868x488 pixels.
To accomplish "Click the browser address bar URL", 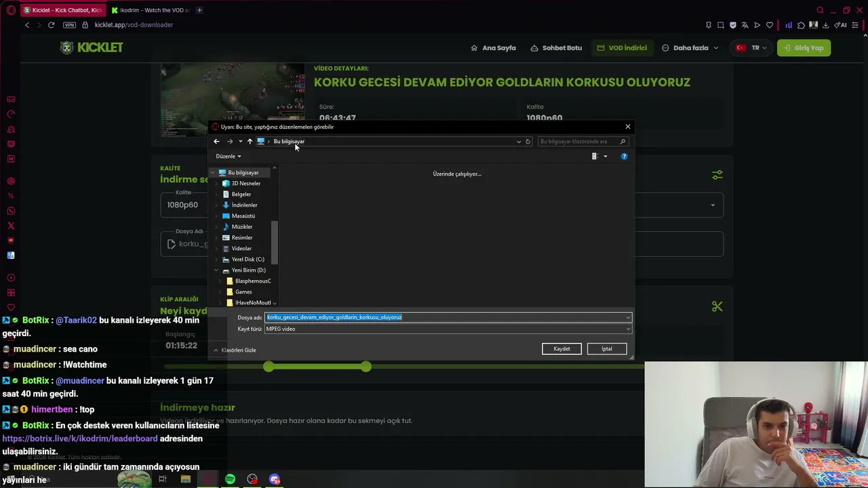I will click(x=134, y=25).
